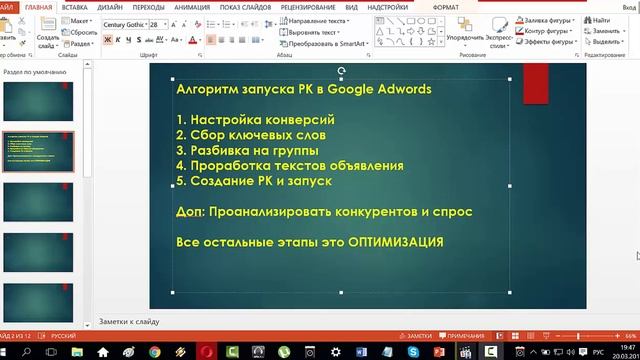
Task: Click the red font color swatch under A
Action: click(x=193, y=43)
